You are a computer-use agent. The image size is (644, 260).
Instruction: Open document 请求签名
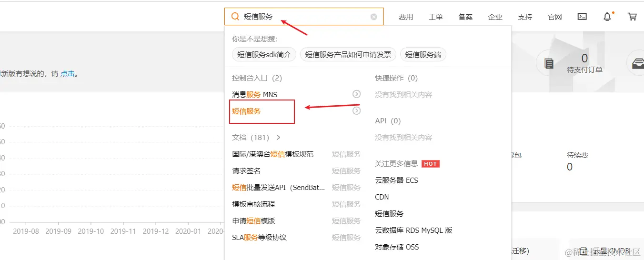pos(246,171)
